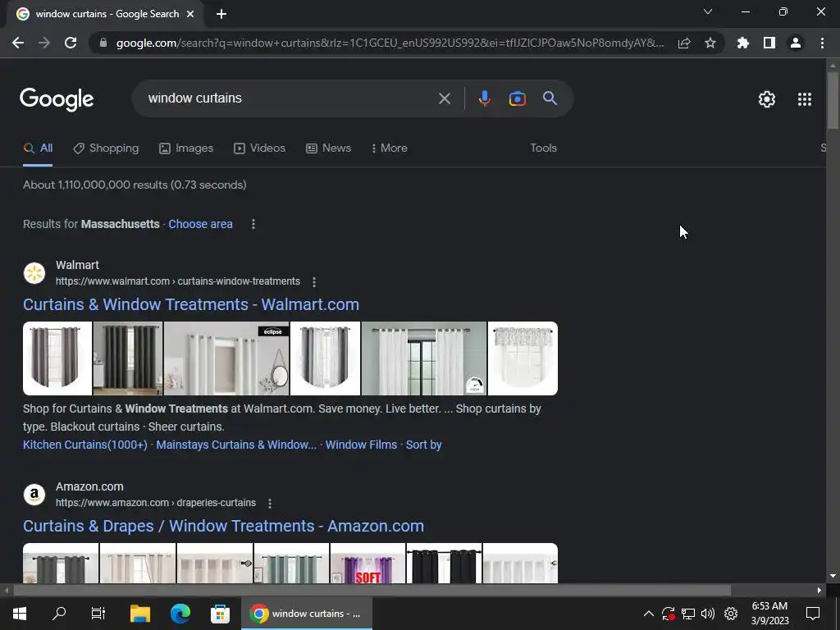Viewport: 840px width, 630px height.
Task: Click the Google logo
Action: coord(57,99)
